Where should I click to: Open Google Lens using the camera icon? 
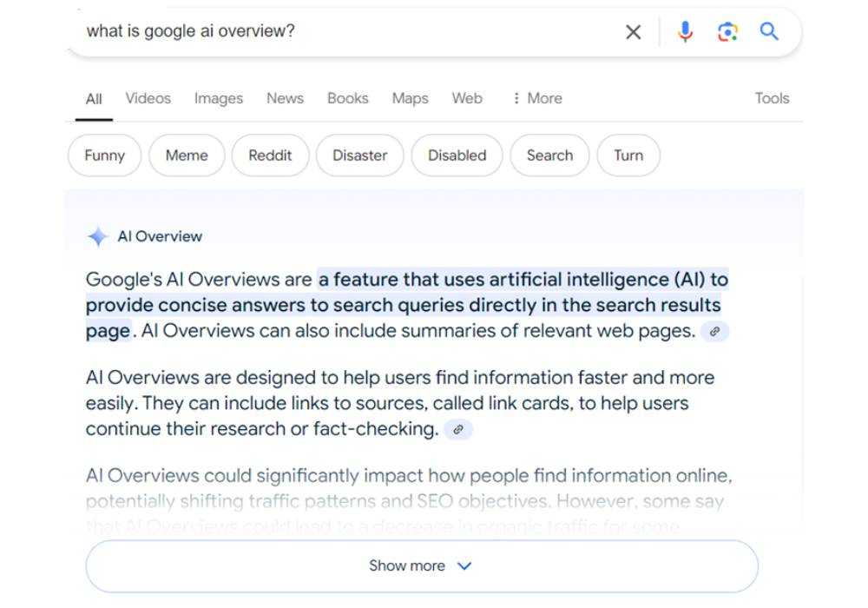[x=727, y=31]
